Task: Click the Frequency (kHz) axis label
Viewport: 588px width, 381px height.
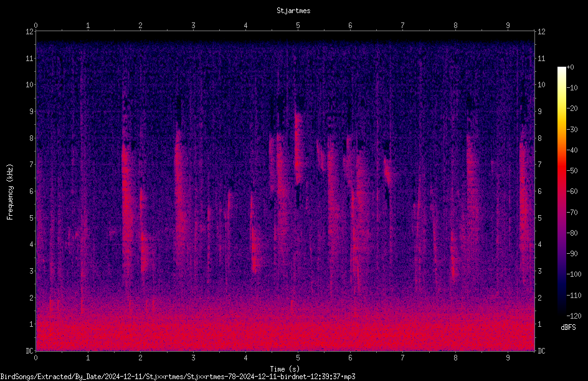Action: click(10, 192)
